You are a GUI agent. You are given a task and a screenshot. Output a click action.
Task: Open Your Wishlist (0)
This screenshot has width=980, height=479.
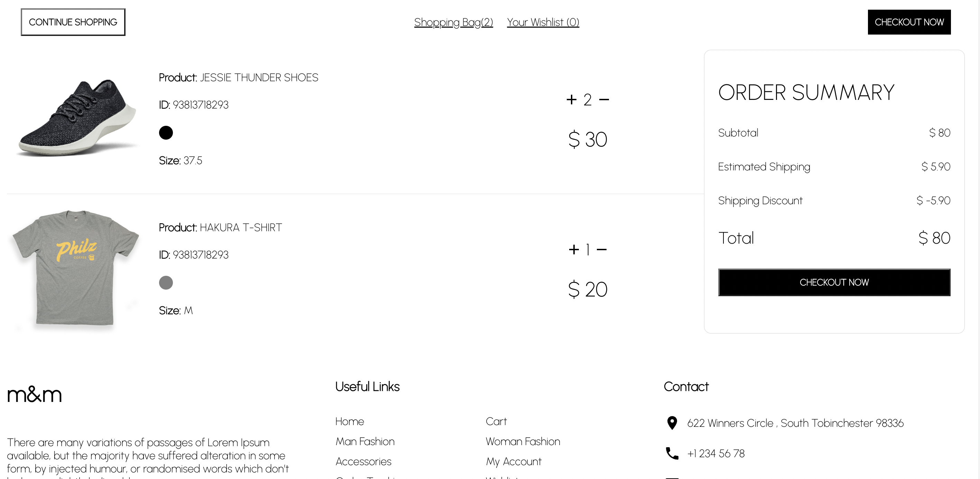point(543,22)
